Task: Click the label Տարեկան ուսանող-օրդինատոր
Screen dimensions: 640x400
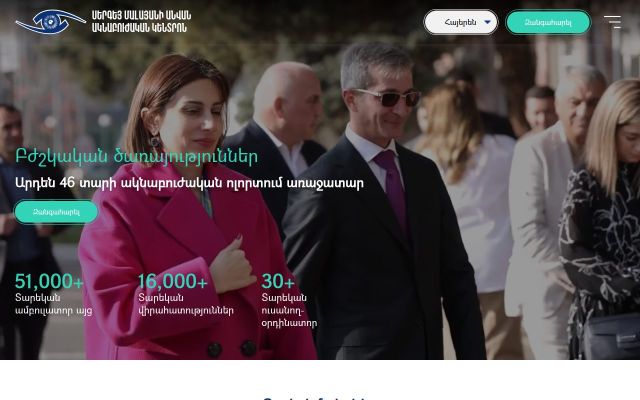Action: (289, 310)
